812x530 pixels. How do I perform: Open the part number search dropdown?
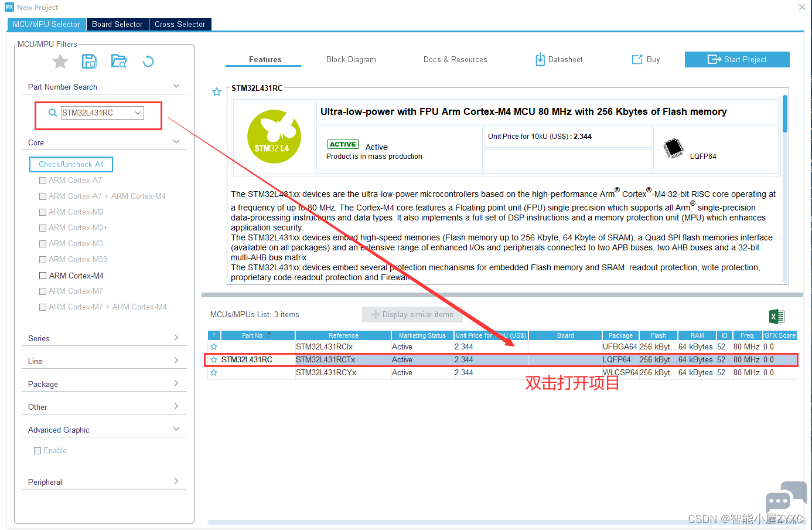click(x=138, y=113)
